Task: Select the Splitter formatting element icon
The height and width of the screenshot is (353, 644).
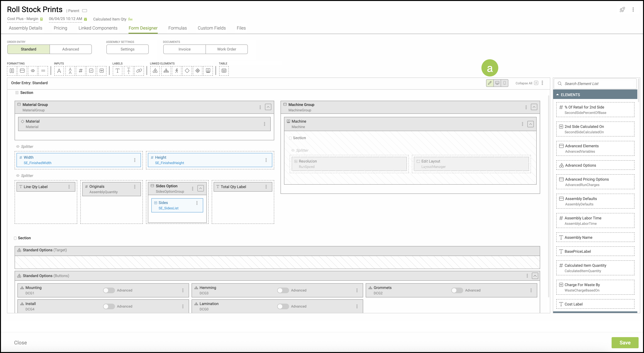Action: (x=33, y=71)
